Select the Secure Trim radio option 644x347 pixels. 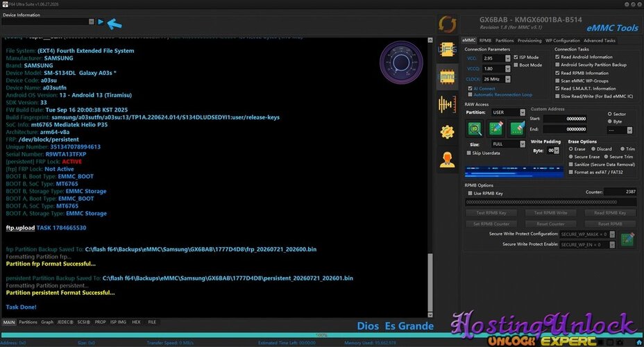pos(605,156)
